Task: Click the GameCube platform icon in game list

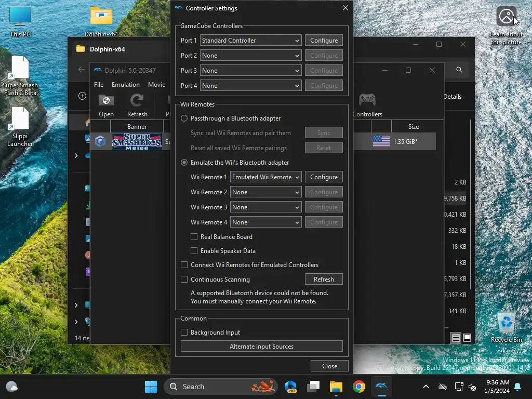Action: click(x=100, y=141)
